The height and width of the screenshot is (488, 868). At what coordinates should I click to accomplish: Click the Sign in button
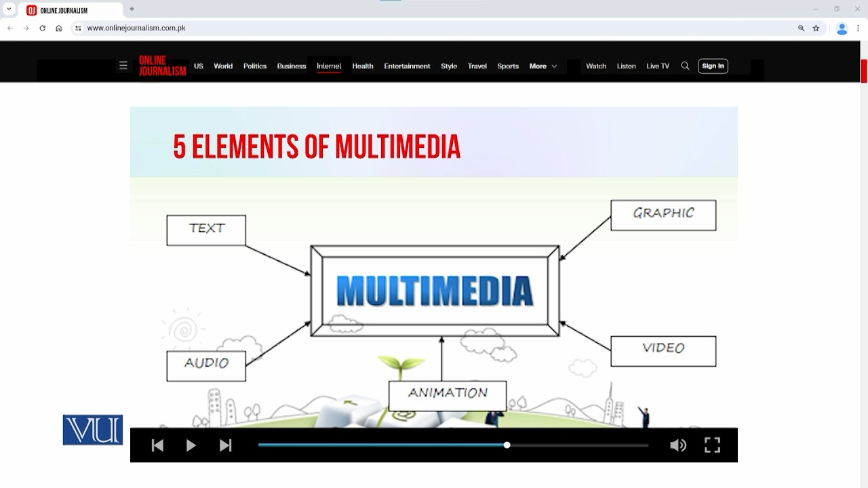pyautogui.click(x=713, y=66)
